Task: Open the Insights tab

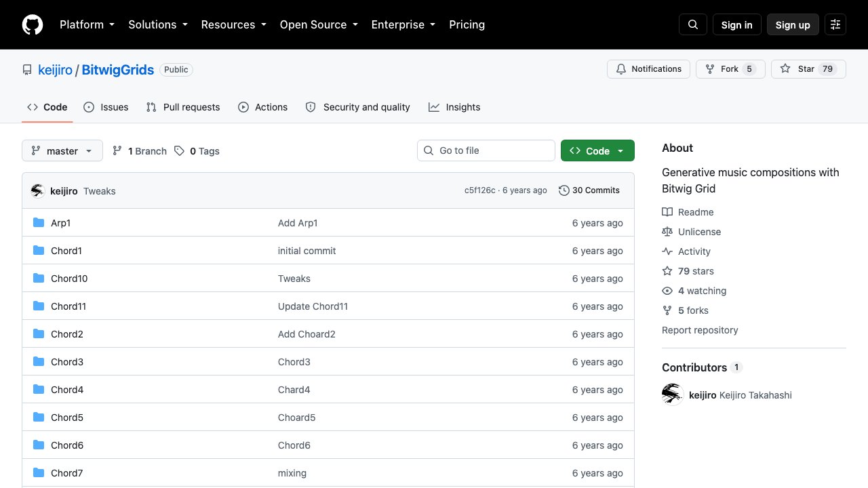Action: tap(454, 107)
